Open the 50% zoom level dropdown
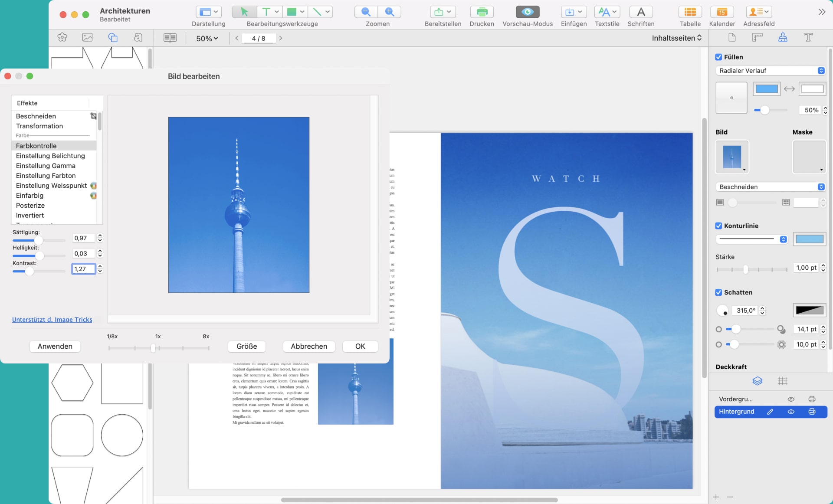 (207, 38)
